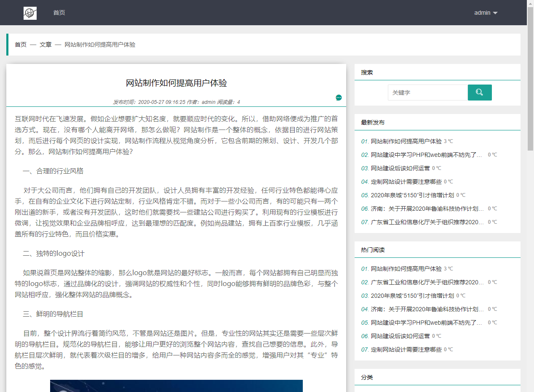Viewport: 534px width, 392px height.
Task: Click the magnifier search button
Action: tap(480, 93)
